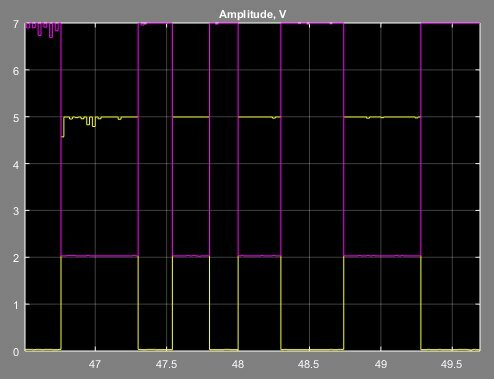The height and width of the screenshot is (379, 494).
Task: Select the y-axis tick label 2
Action: tap(16, 258)
